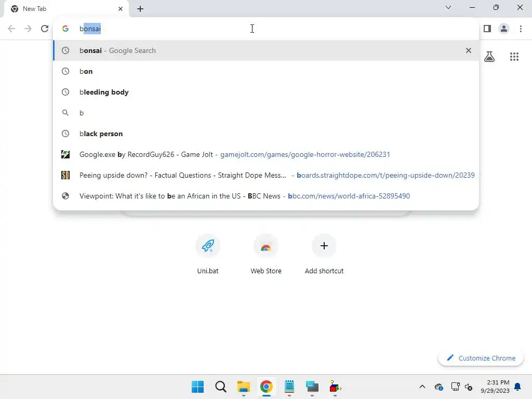532x399 pixels.
Task: Open the Notepad icon in the taskbar
Action: [x=289, y=387]
